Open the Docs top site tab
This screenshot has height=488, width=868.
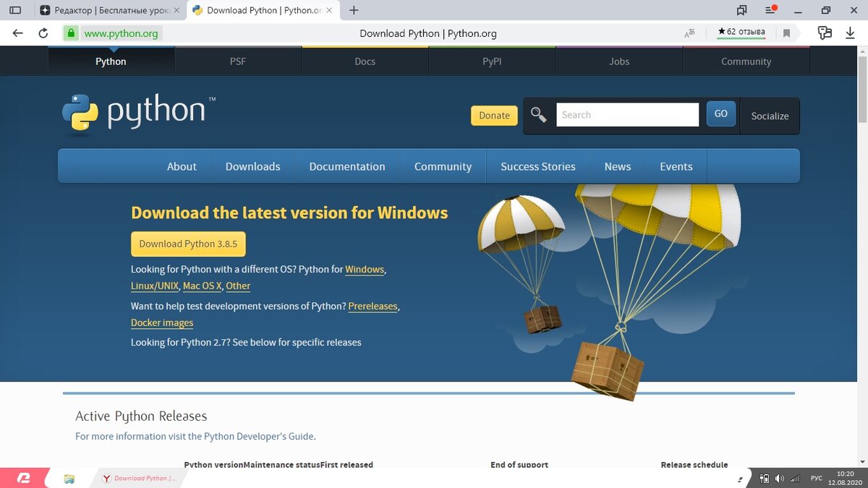tap(365, 61)
